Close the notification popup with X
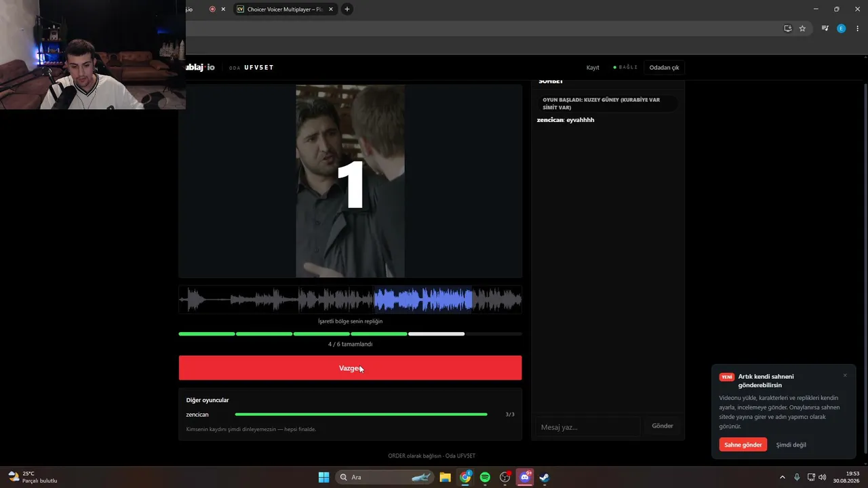This screenshot has height=488, width=868. coord(845,375)
